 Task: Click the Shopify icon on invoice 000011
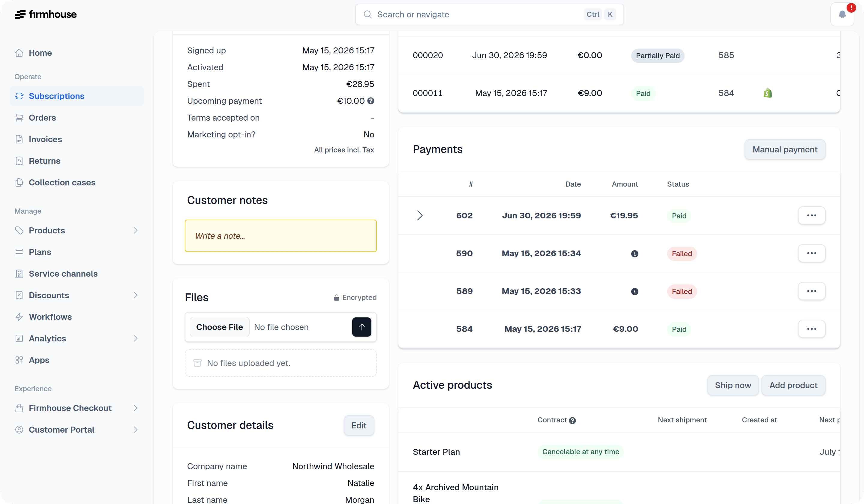click(x=768, y=93)
